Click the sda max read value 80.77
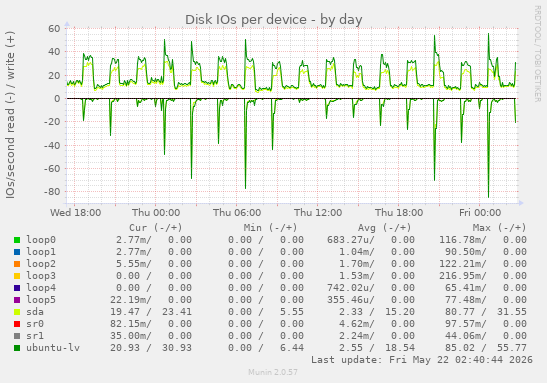 460,312
